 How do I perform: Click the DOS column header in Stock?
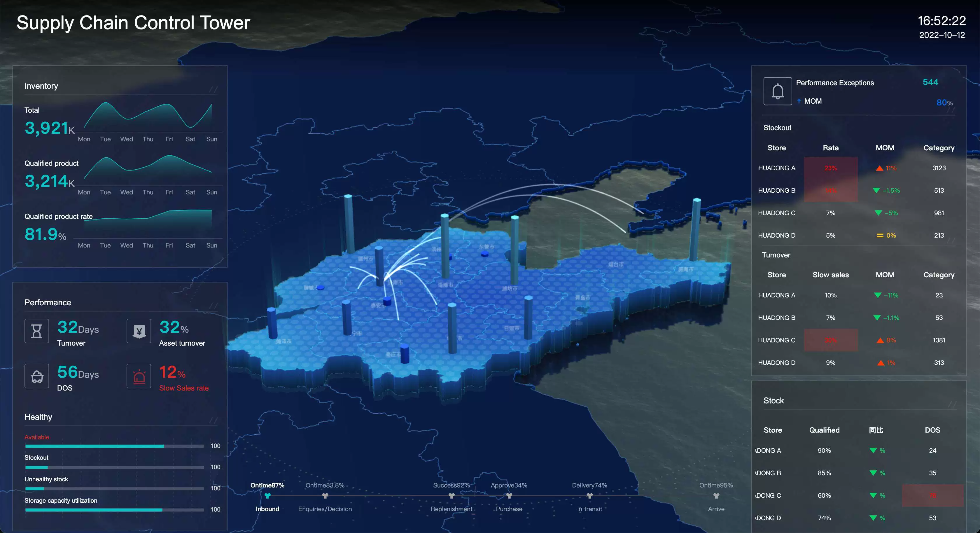(932, 430)
